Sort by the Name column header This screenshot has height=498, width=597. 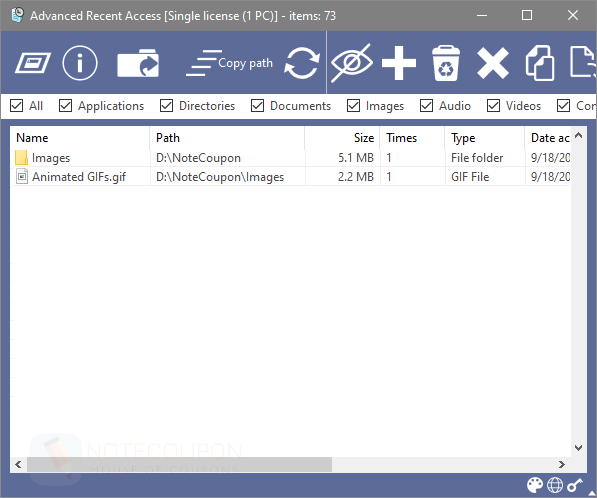(x=80, y=138)
